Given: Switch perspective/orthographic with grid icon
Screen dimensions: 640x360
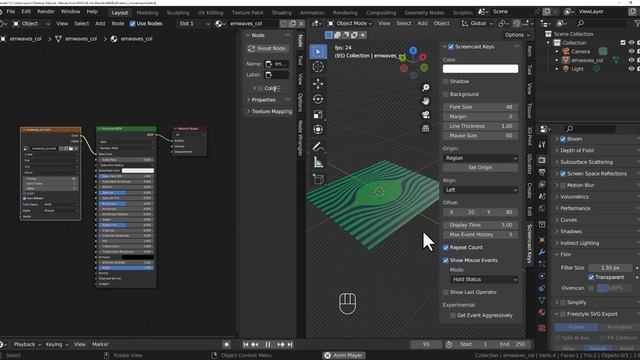Looking at the screenshot, I should click(425, 128).
